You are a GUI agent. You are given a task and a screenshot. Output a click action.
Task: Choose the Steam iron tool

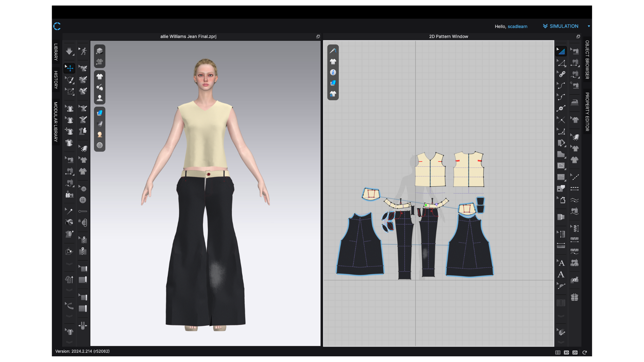click(575, 103)
